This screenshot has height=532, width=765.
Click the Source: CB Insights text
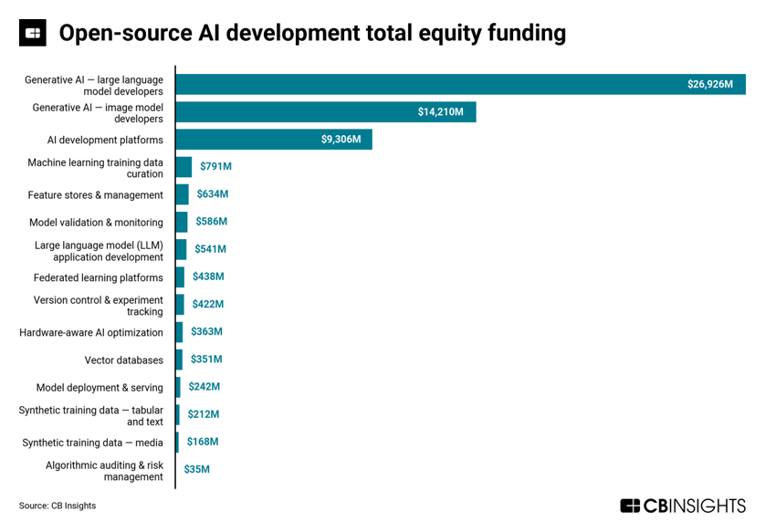[58, 506]
